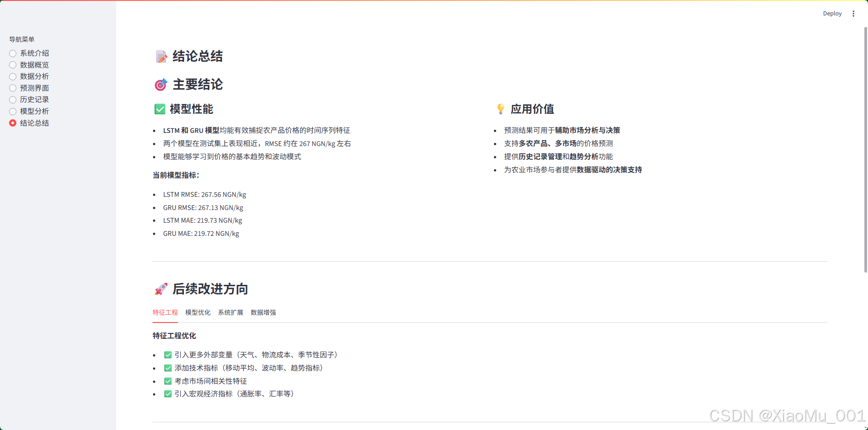Click the dart-target icon next to 主要结论
The image size is (868, 430).
[x=160, y=85]
